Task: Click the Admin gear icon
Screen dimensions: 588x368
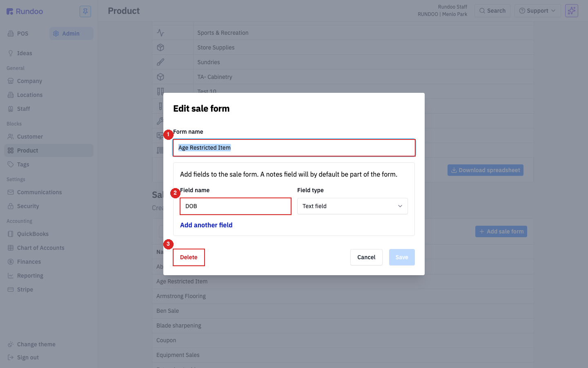Action: pos(56,34)
